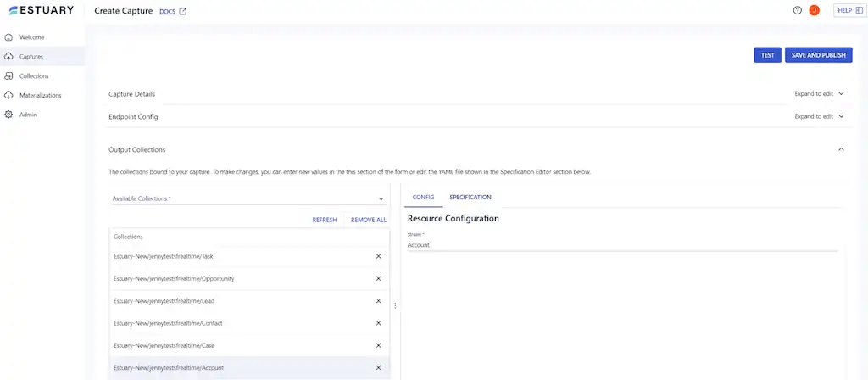868x380 pixels.
Task: Select the Estuary-New/jennytestsfrealtime/Lead collection row
Action: [250, 301]
